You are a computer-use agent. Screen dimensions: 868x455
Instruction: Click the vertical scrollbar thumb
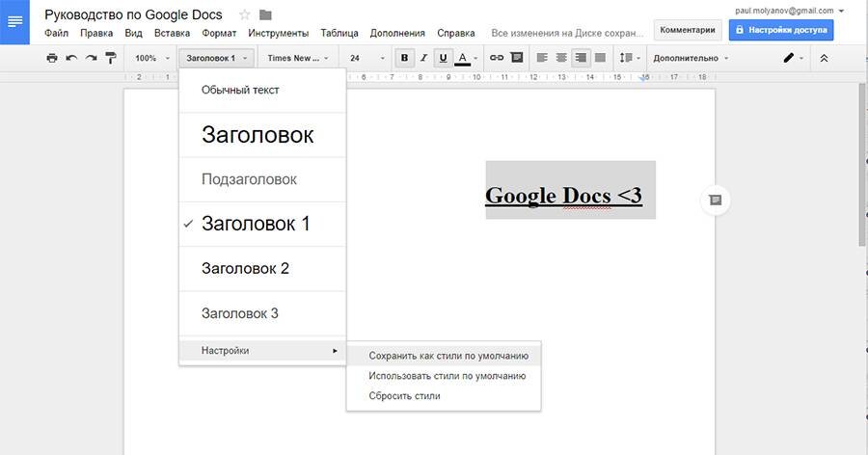tap(862, 165)
